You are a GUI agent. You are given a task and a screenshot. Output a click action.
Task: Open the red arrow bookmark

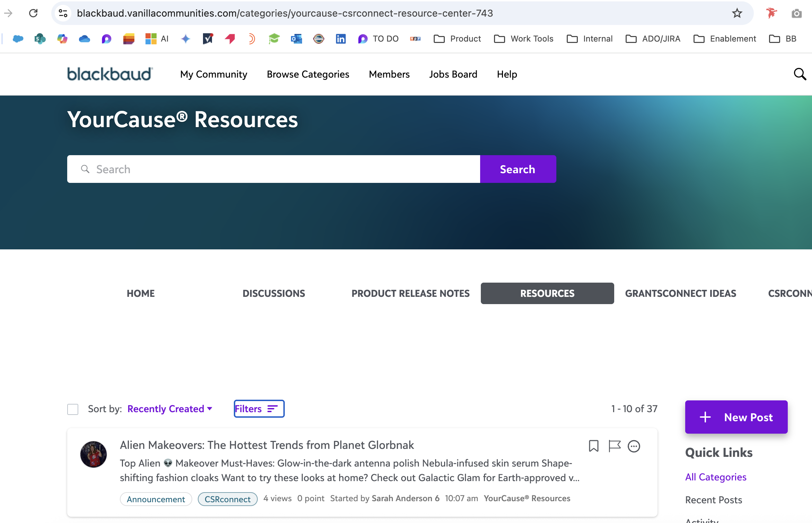(230, 39)
